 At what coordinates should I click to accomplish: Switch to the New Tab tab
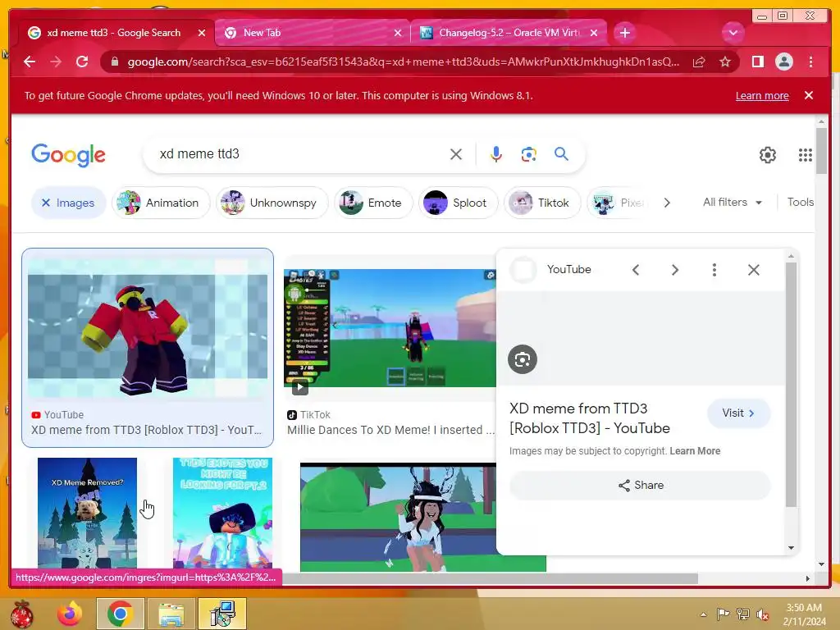click(311, 33)
